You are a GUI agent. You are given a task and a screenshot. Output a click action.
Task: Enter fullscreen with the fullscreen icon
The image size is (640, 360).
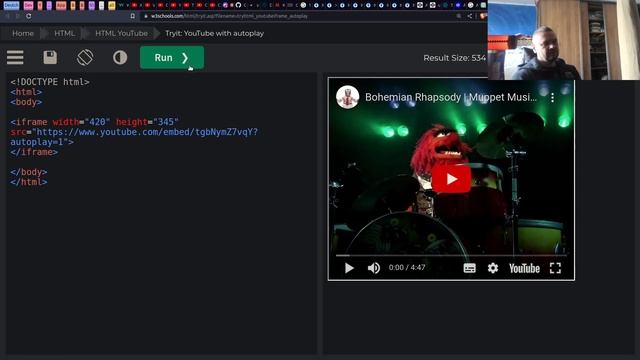click(555, 268)
